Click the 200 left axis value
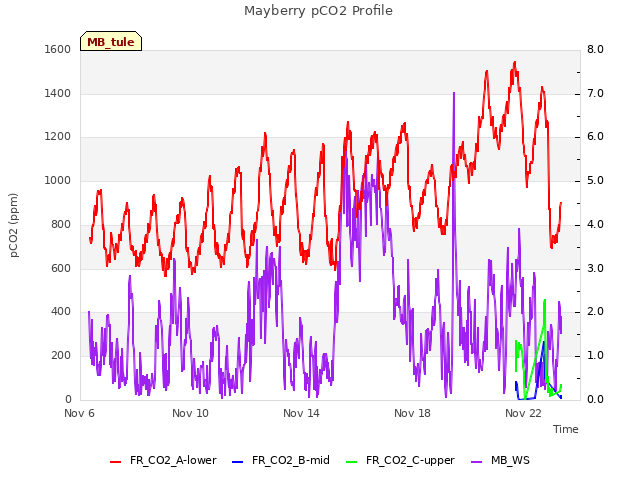Image resolution: width=640 pixels, height=480 pixels. 61,356
